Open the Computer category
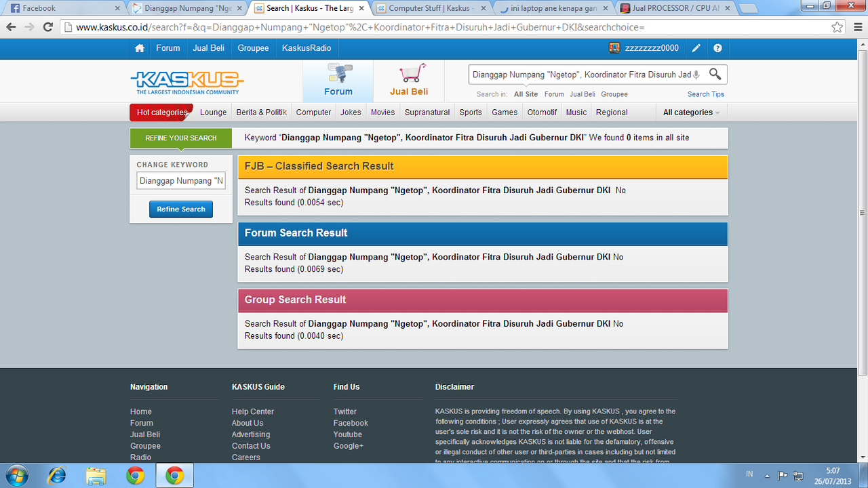Screen dimensions: 868x488 314,113
